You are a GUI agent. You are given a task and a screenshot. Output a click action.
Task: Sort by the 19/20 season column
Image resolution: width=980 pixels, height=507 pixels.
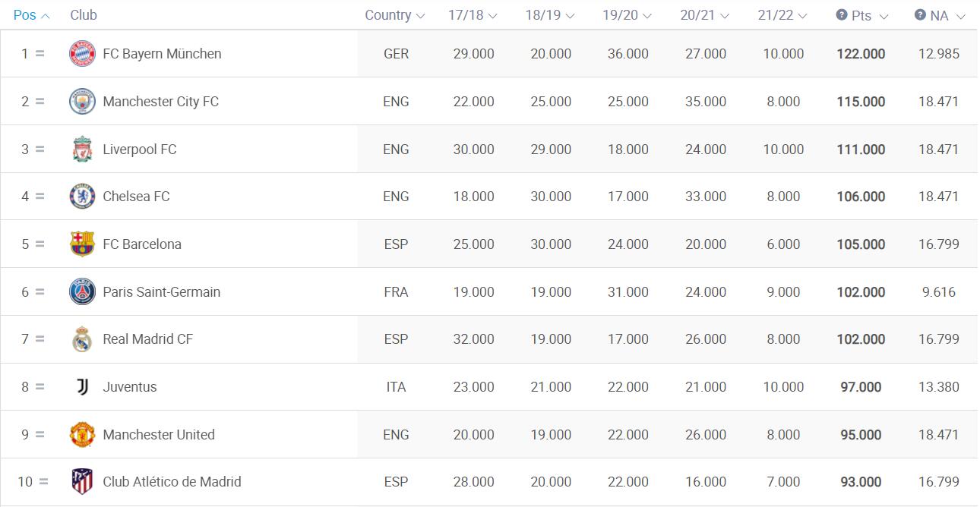tap(628, 15)
